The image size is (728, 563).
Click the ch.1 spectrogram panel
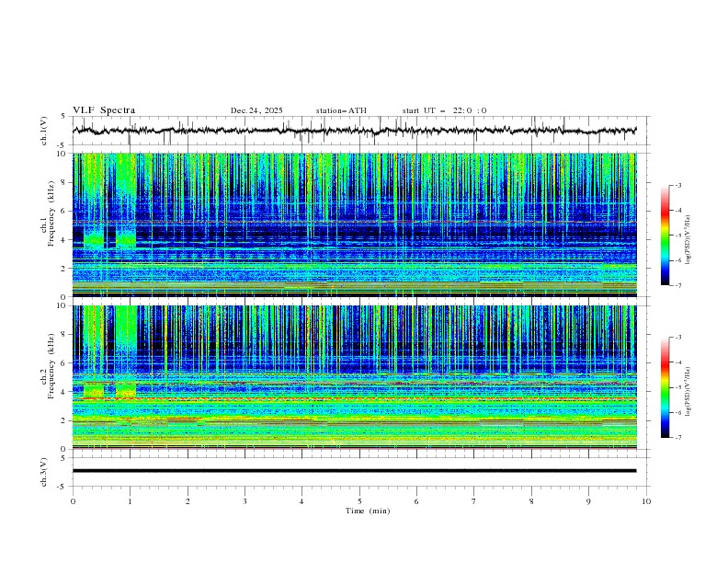[355, 224]
